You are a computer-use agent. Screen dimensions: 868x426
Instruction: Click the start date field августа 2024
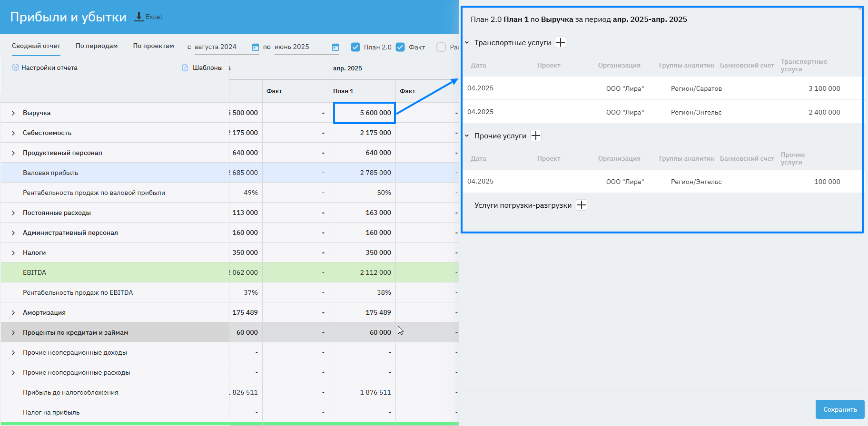[x=222, y=47]
